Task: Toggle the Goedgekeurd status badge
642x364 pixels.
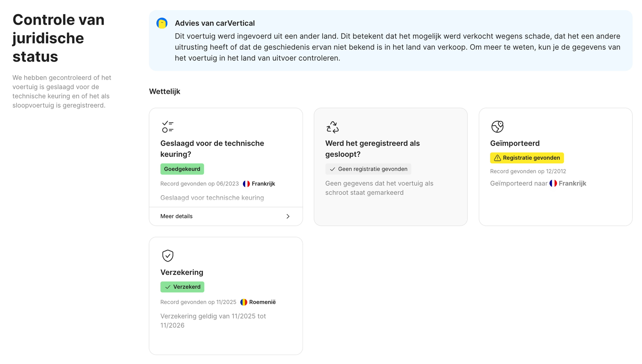Action: pos(182,169)
